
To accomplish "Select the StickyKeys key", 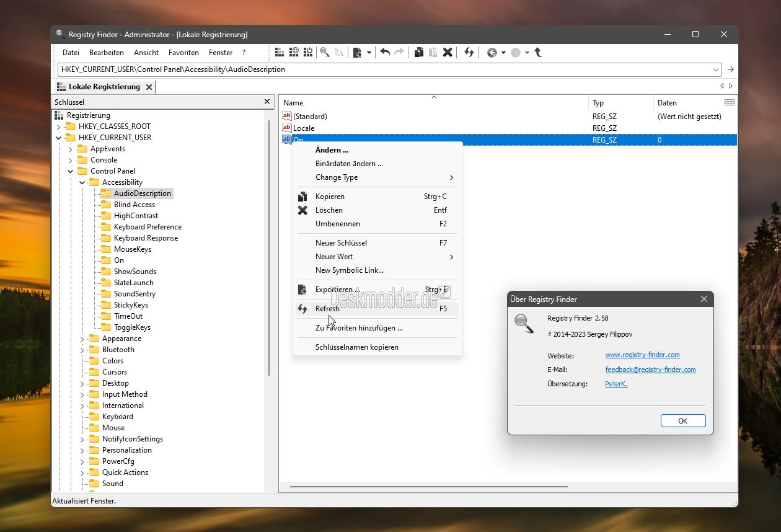I will point(132,305).
